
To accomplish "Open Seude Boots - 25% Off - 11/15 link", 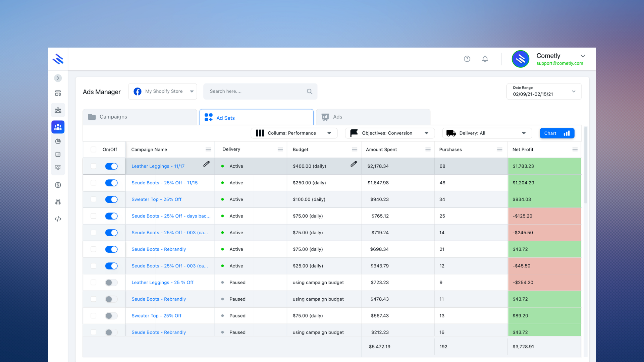I will click(164, 183).
